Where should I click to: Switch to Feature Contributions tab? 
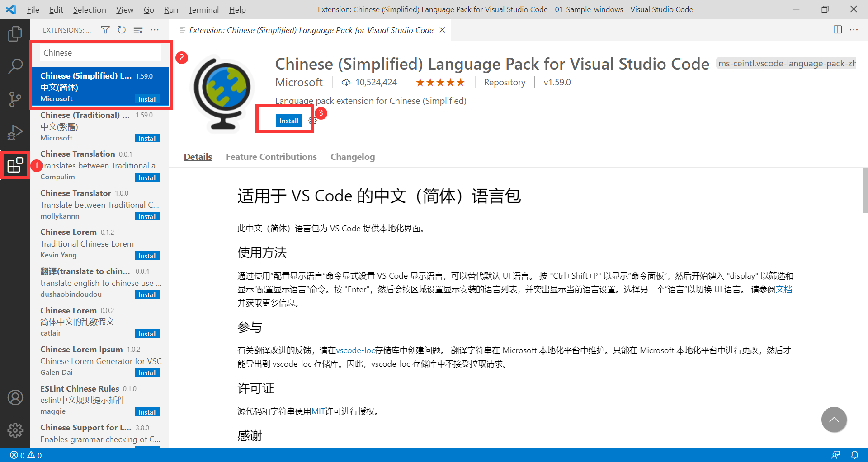271,157
